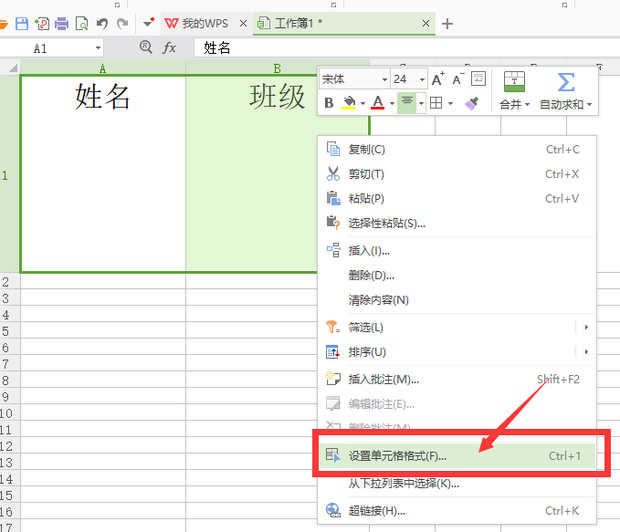The height and width of the screenshot is (532, 620).
Task: Click the format painter brush icon
Action: (x=472, y=103)
